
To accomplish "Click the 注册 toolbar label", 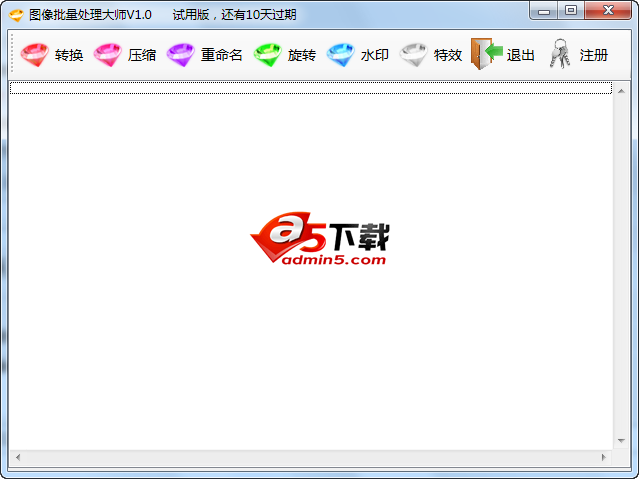I will click(x=594, y=55).
